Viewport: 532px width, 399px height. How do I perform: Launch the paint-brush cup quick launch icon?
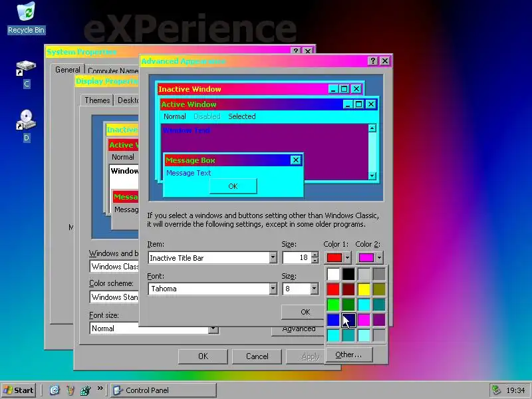coord(70,390)
